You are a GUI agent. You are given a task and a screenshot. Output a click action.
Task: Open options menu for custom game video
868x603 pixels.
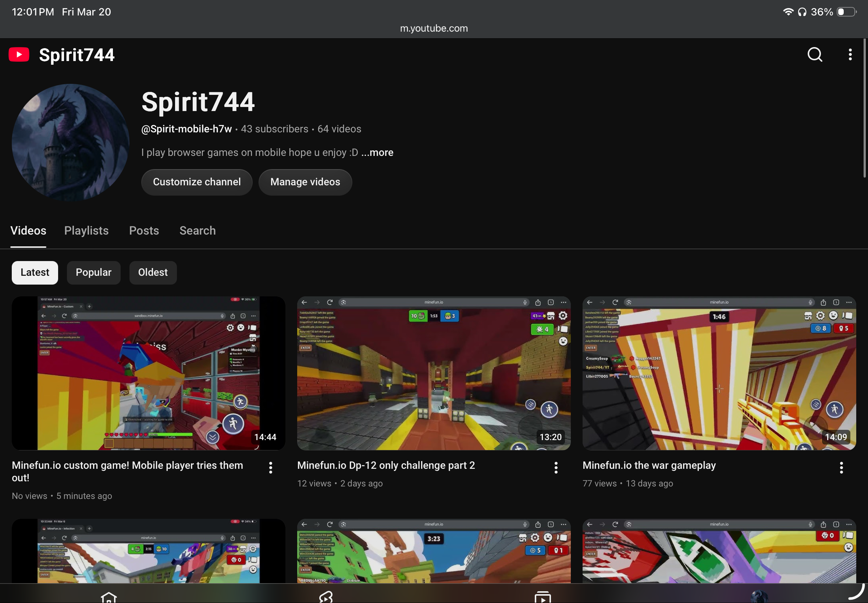[x=271, y=468]
